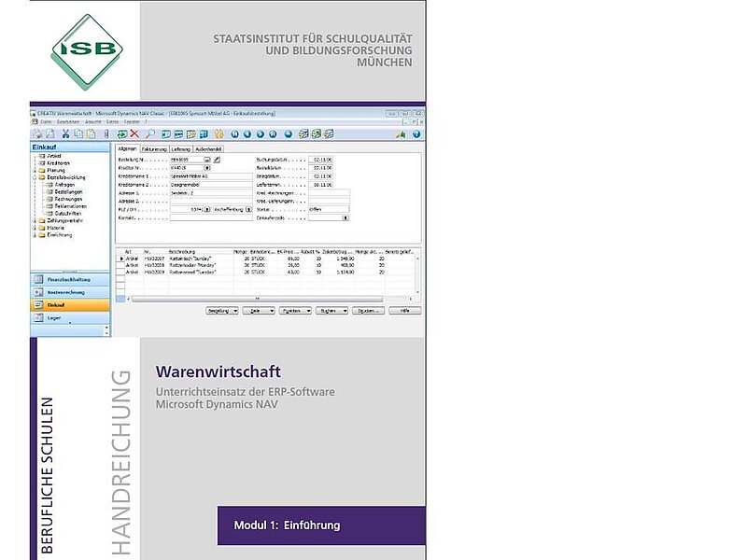Select Anfragen under Bestellabwicklung
Viewport: 747px width, 560px height.
pyautogui.click(x=64, y=185)
